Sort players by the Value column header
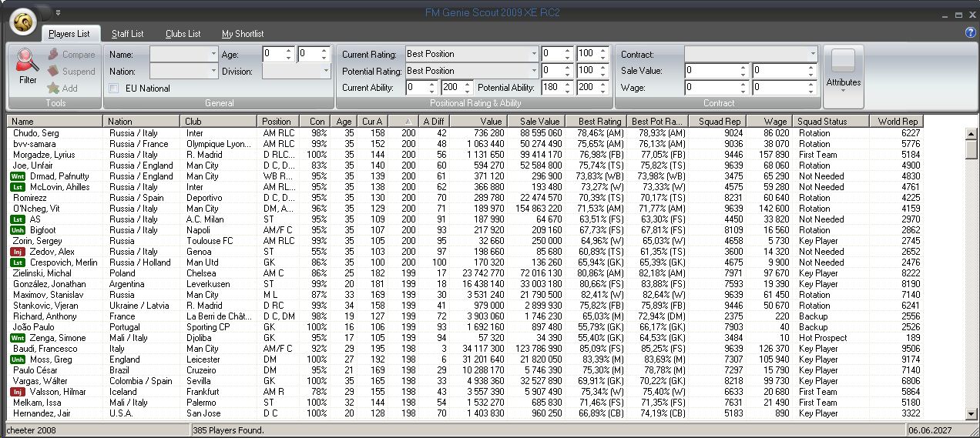Viewport: 980px width, 438px height. [478, 121]
